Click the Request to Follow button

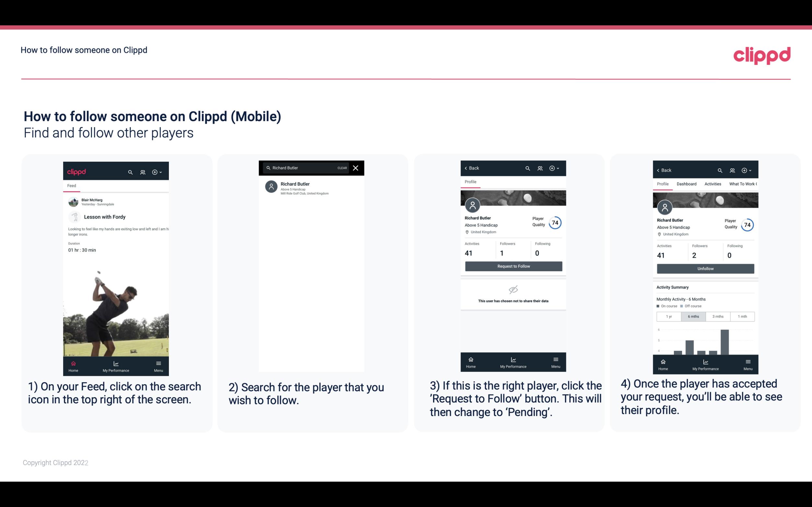513,266
